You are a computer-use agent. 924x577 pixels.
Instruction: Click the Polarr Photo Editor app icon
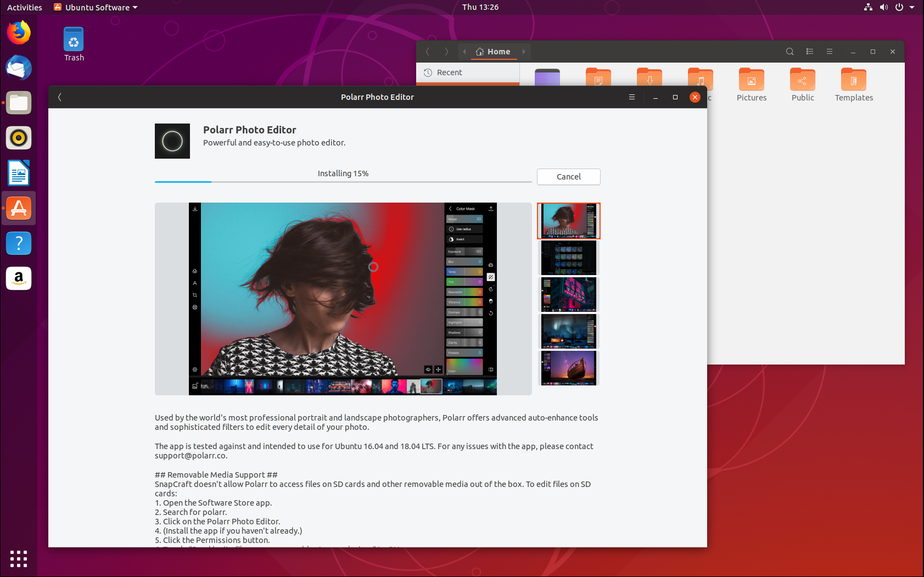point(172,141)
